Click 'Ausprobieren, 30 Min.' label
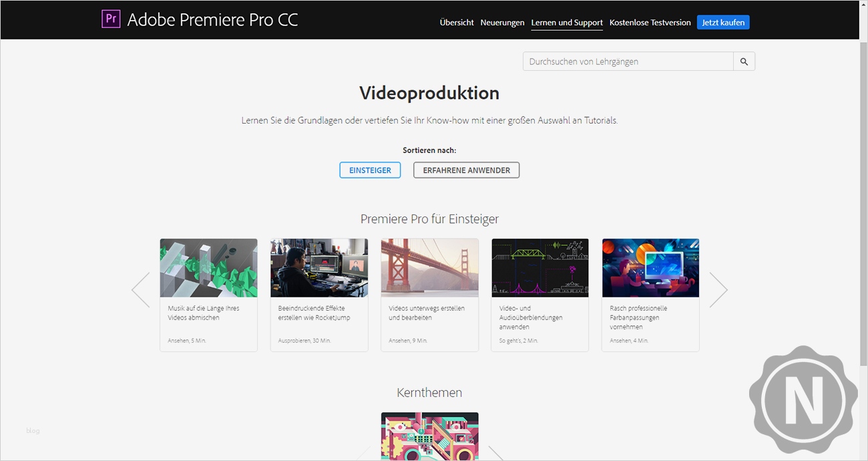Image resolution: width=868 pixels, height=461 pixels. pos(304,341)
